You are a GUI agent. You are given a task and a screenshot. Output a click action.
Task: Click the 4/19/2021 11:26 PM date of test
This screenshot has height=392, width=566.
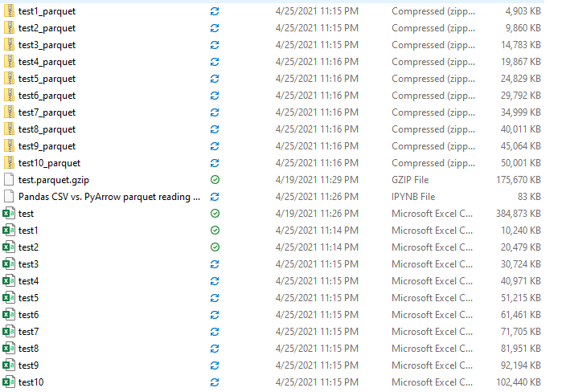[x=317, y=214]
